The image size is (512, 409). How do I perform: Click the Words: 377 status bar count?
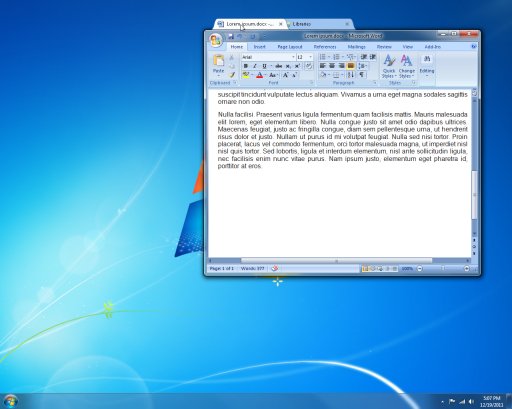coord(252,268)
